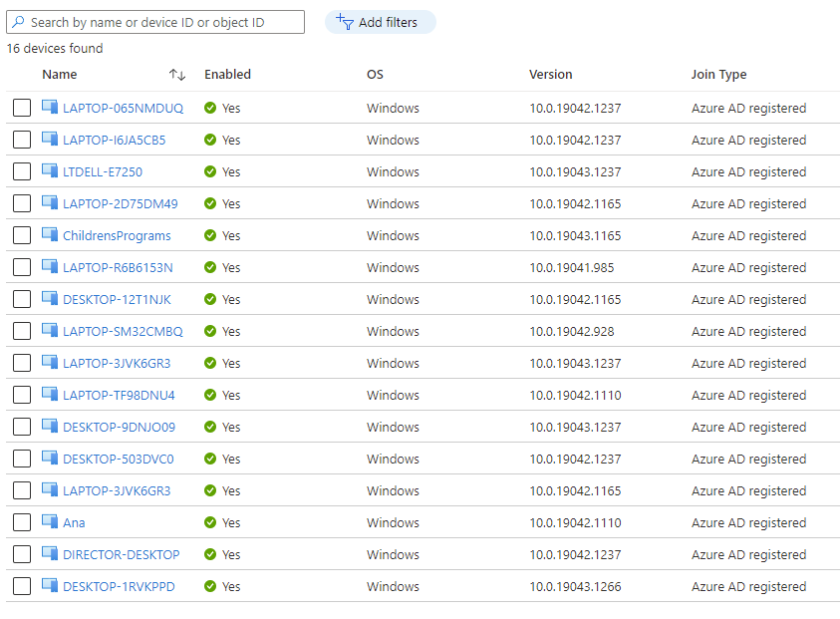840x619 pixels.
Task: Check the box for LAPTOP-065NMDUQ
Action: 22,108
